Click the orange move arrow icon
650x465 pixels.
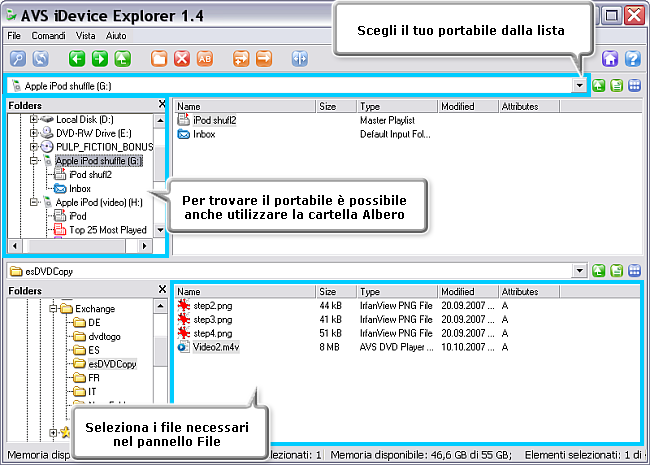(264, 59)
